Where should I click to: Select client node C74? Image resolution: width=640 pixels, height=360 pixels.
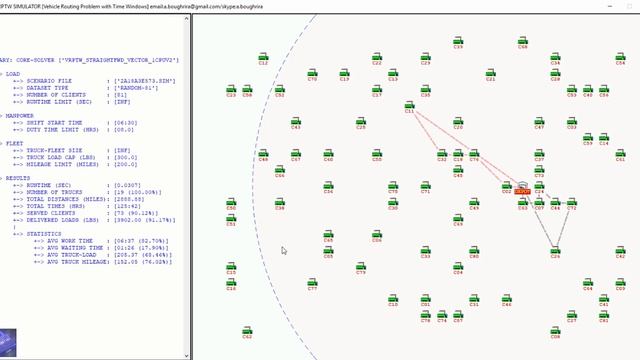[442, 316]
